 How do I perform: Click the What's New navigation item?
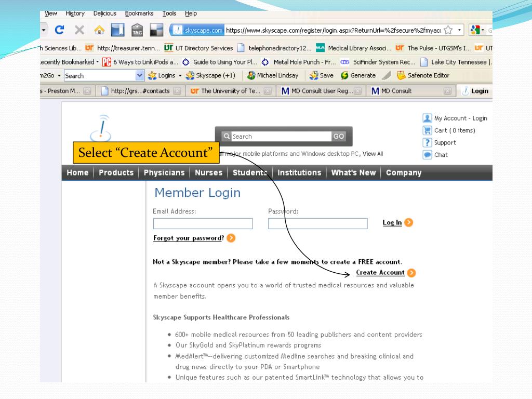pyautogui.click(x=353, y=172)
